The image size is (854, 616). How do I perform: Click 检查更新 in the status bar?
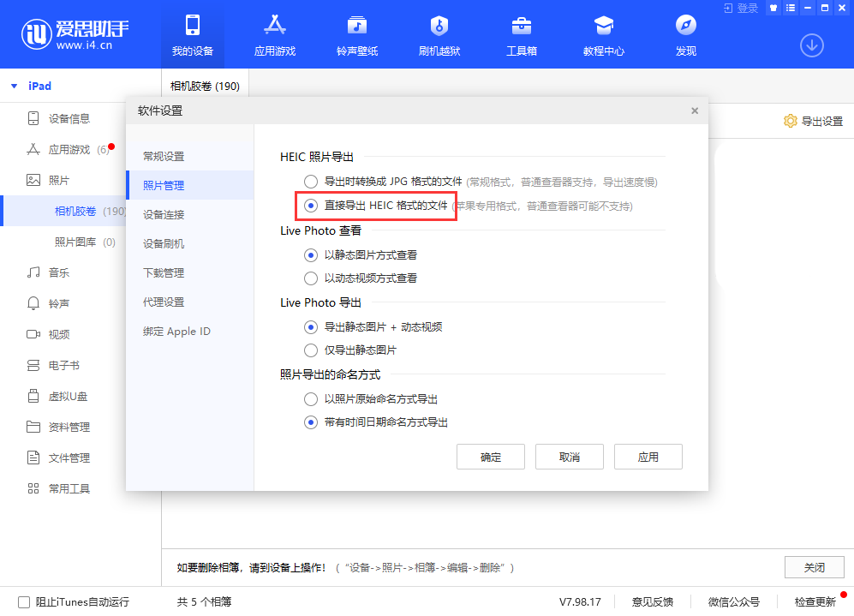pos(815,601)
